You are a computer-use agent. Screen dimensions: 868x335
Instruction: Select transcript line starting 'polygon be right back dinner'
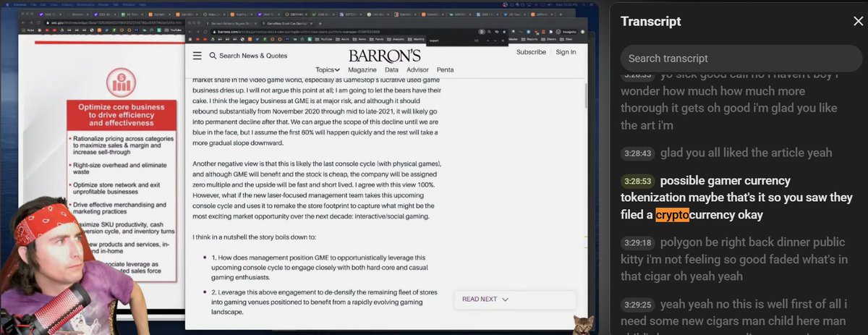pyautogui.click(x=733, y=259)
